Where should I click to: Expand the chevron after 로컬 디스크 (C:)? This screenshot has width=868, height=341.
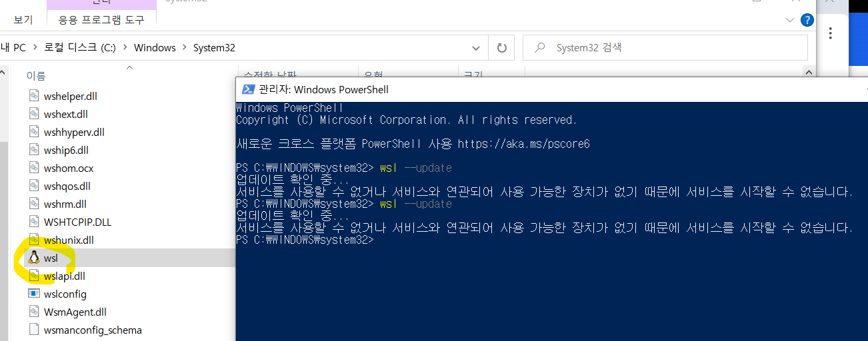click(x=125, y=48)
